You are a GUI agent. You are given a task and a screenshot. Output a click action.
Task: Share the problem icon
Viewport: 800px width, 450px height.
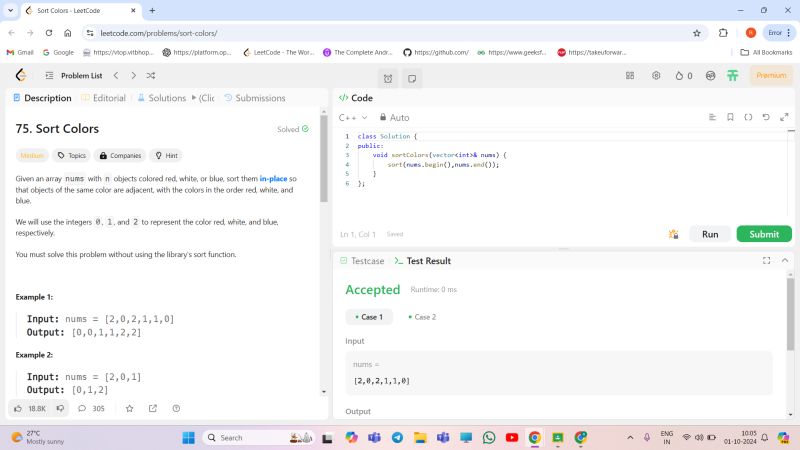[x=153, y=409]
